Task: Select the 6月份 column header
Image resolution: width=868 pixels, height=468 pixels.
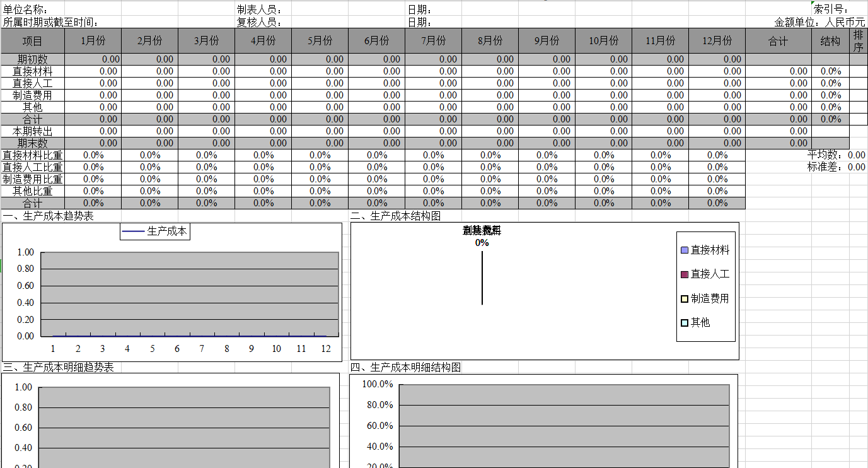Action: (x=376, y=41)
